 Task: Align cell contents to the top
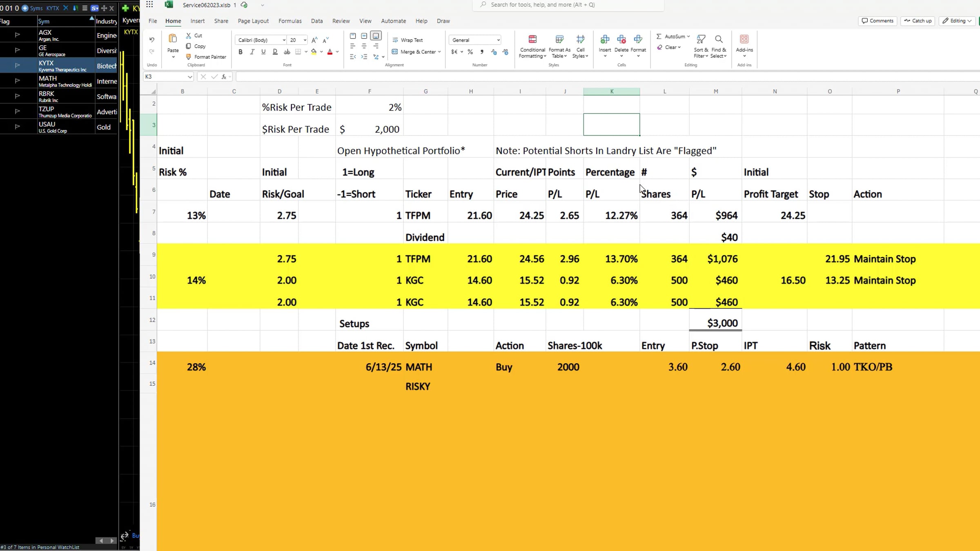click(353, 36)
